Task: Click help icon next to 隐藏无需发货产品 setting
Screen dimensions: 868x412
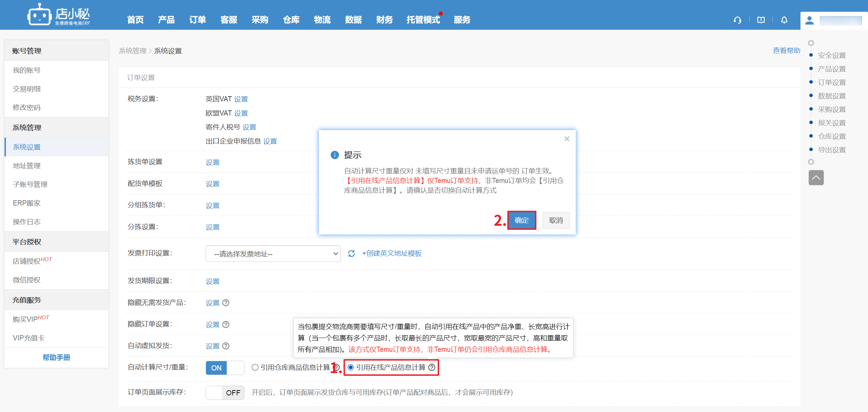Action: [x=226, y=303]
